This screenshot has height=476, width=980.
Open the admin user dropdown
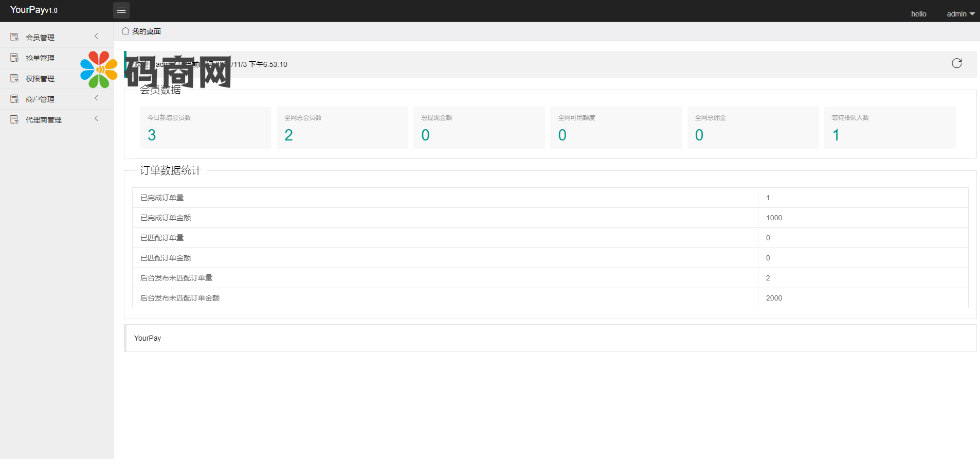pyautogui.click(x=960, y=14)
